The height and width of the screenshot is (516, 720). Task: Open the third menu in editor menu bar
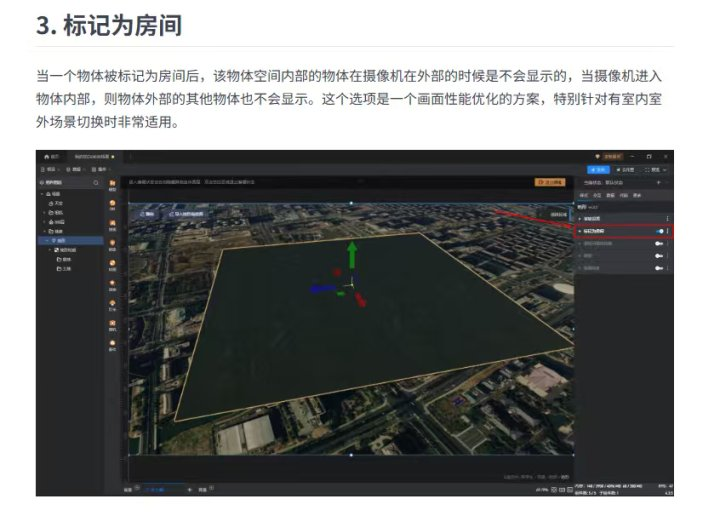101,169
